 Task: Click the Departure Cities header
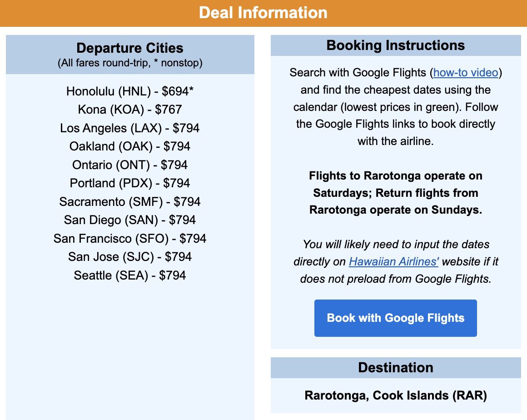(129, 48)
